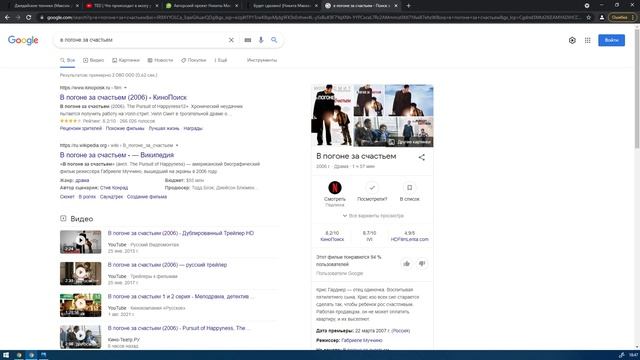Click the blue 'Войти' sign-in button
The width and height of the screenshot is (640, 360).
click(x=611, y=40)
